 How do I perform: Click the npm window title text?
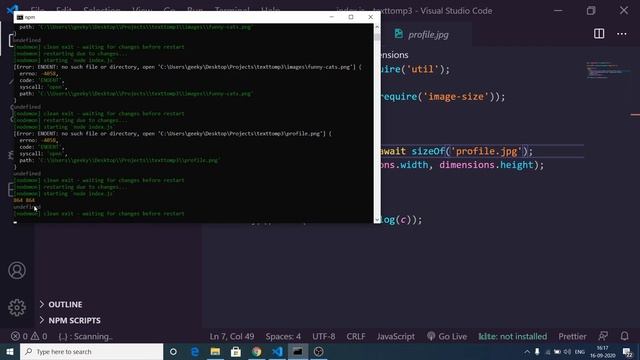click(x=30, y=17)
